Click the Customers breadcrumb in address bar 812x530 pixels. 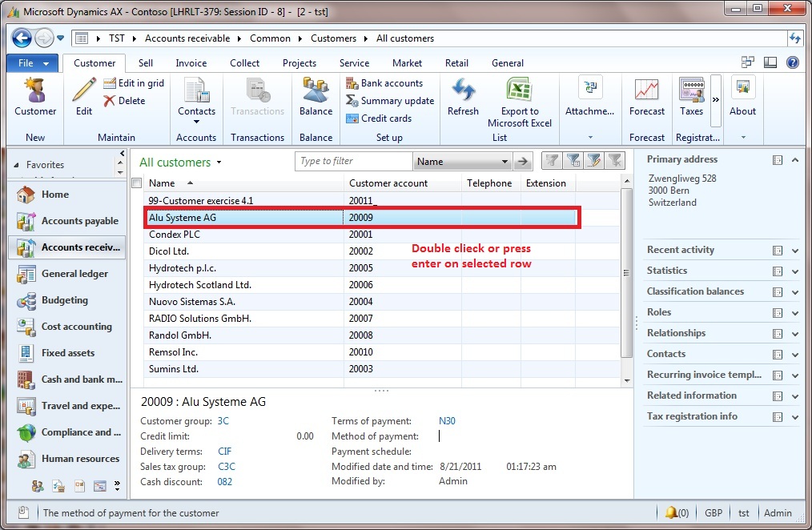point(333,38)
